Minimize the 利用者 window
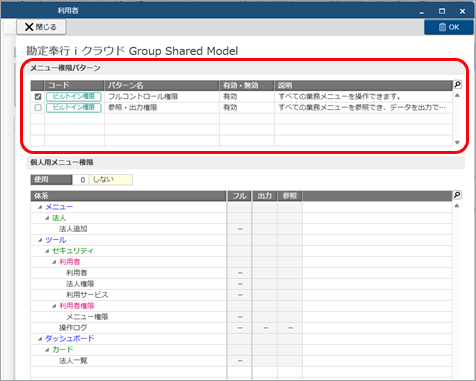Screen dimensions: 476x381 pyautogui.click(x=422, y=12)
